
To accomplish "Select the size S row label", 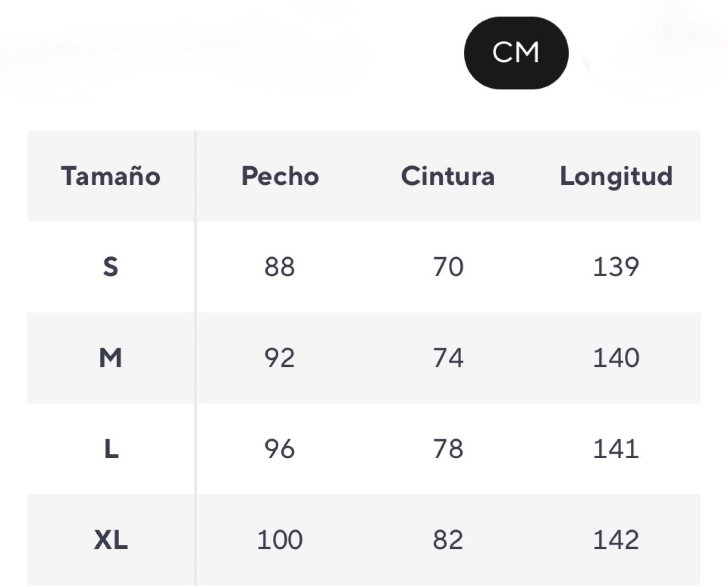I will [x=111, y=266].
